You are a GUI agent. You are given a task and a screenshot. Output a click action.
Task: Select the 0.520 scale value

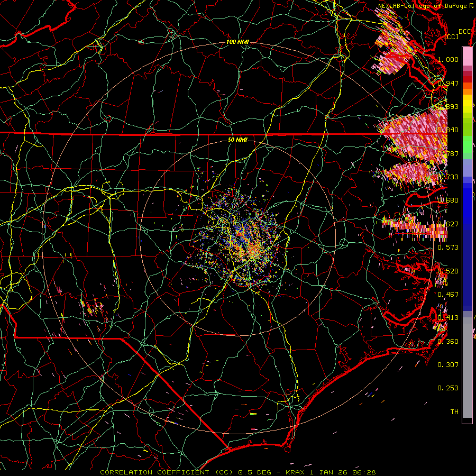click(448, 271)
